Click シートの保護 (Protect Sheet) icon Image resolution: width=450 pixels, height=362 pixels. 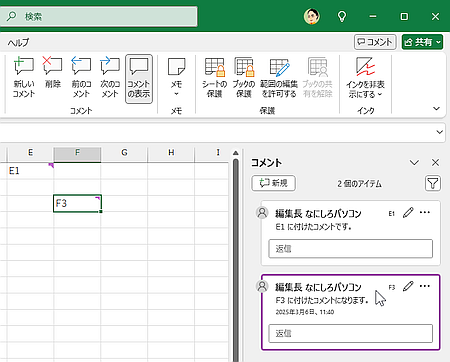click(214, 77)
